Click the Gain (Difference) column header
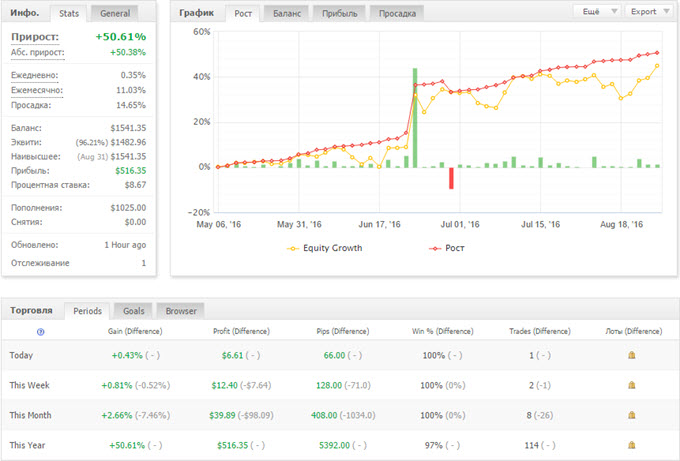 tap(135, 331)
